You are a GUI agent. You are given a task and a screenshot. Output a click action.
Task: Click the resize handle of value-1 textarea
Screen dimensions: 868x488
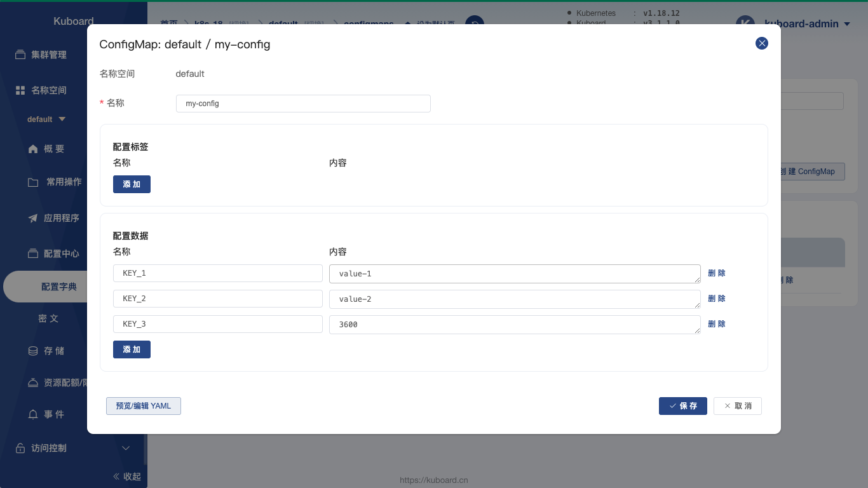tap(697, 280)
